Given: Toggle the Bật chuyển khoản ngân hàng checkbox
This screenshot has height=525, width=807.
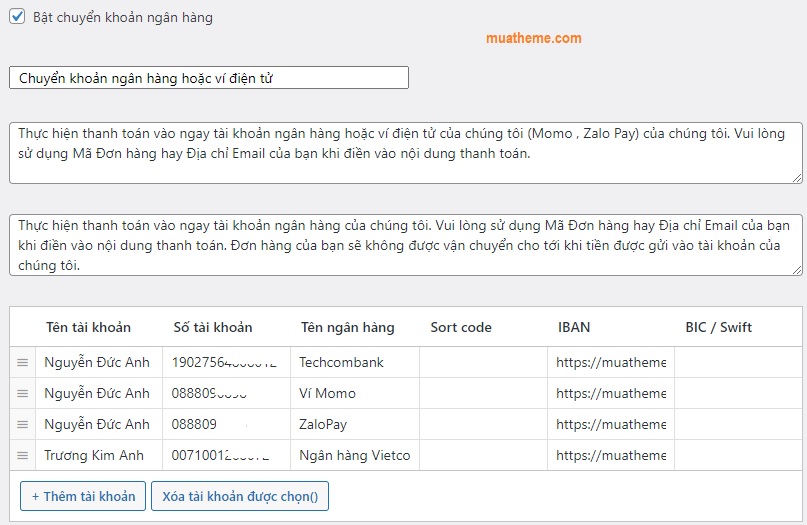Looking at the screenshot, I should 17,17.
